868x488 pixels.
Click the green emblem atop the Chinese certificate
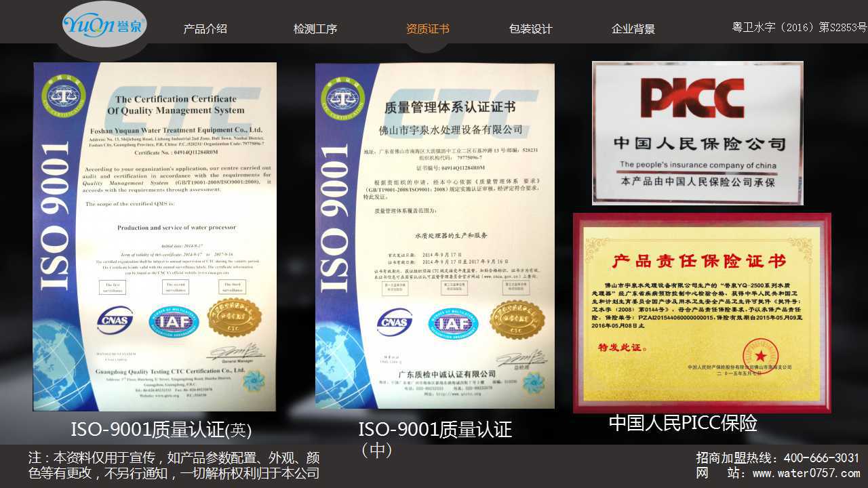tap(343, 98)
